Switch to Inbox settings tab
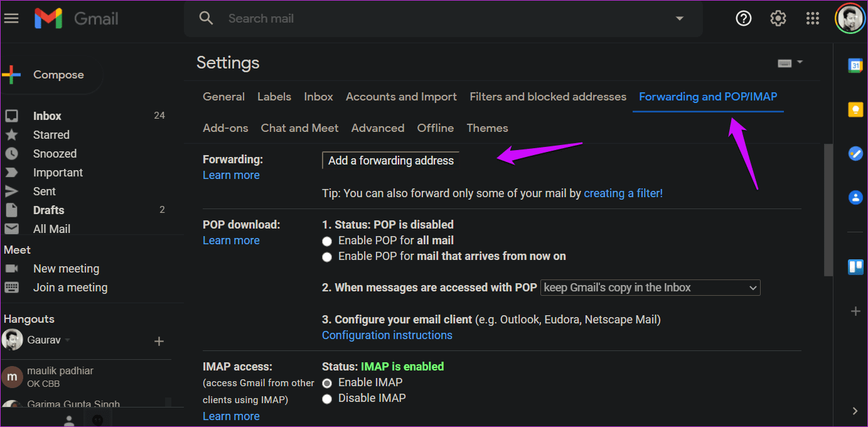 pos(318,97)
